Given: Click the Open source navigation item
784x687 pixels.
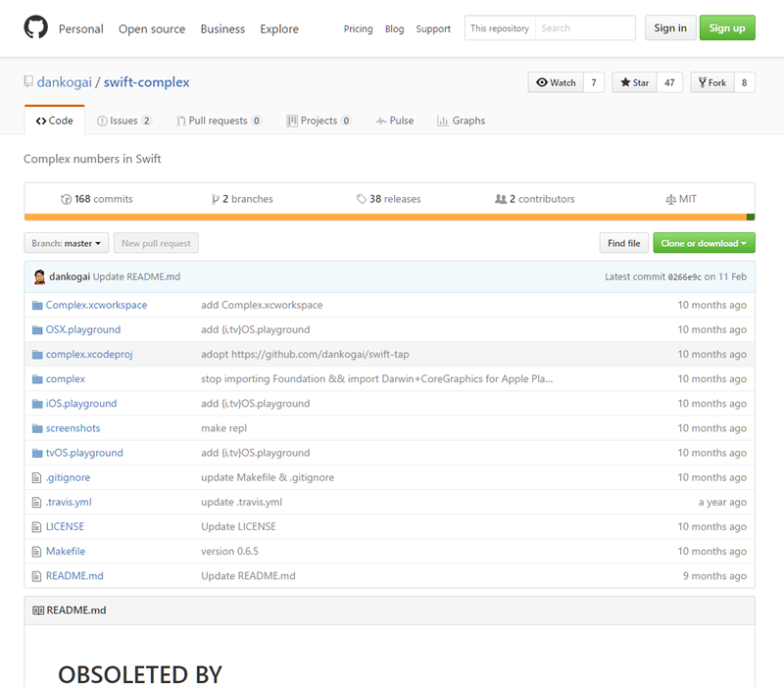Looking at the screenshot, I should pyautogui.click(x=152, y=29).
